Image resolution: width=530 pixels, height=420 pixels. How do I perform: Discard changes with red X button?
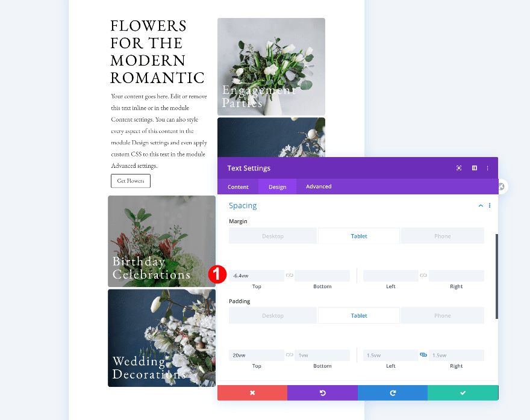pyautogui.click(x=252, y=393)
